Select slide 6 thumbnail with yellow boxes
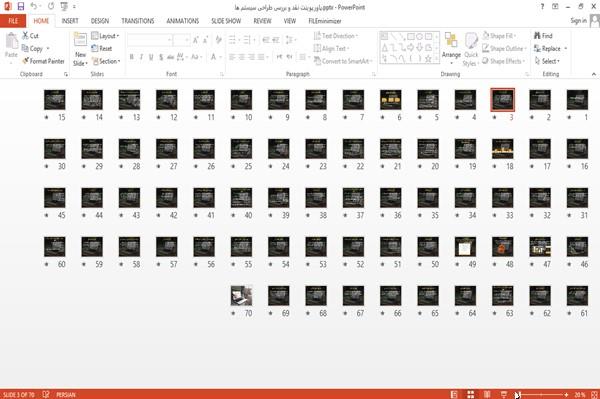 391,99
